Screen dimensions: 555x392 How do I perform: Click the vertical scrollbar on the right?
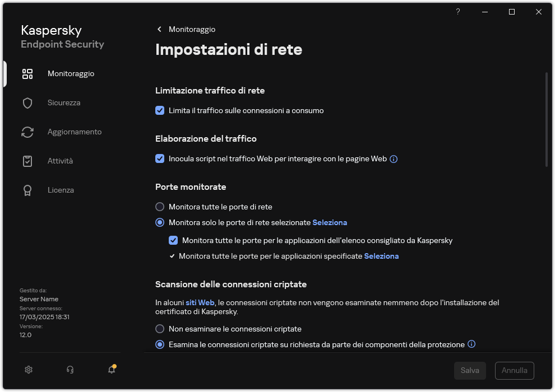pos(547,118)
